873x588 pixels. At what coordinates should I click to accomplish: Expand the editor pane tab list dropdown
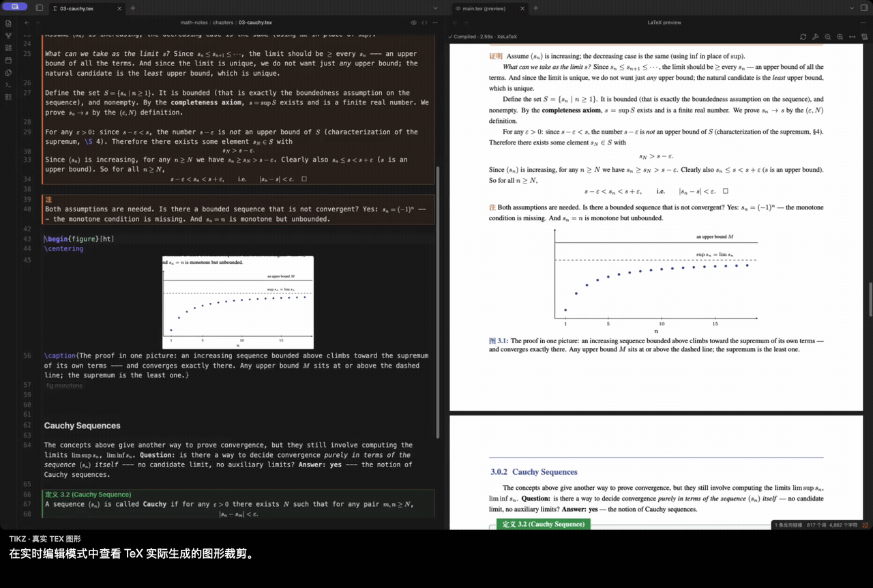point(436,8)
